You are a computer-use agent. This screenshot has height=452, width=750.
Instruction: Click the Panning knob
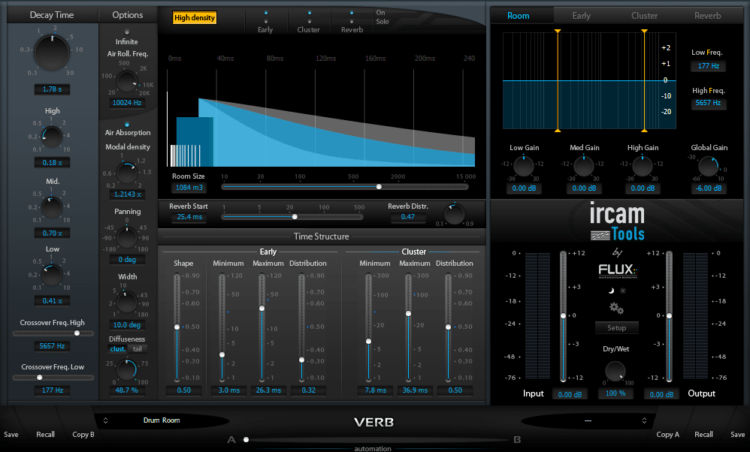[x=127, y=237]
